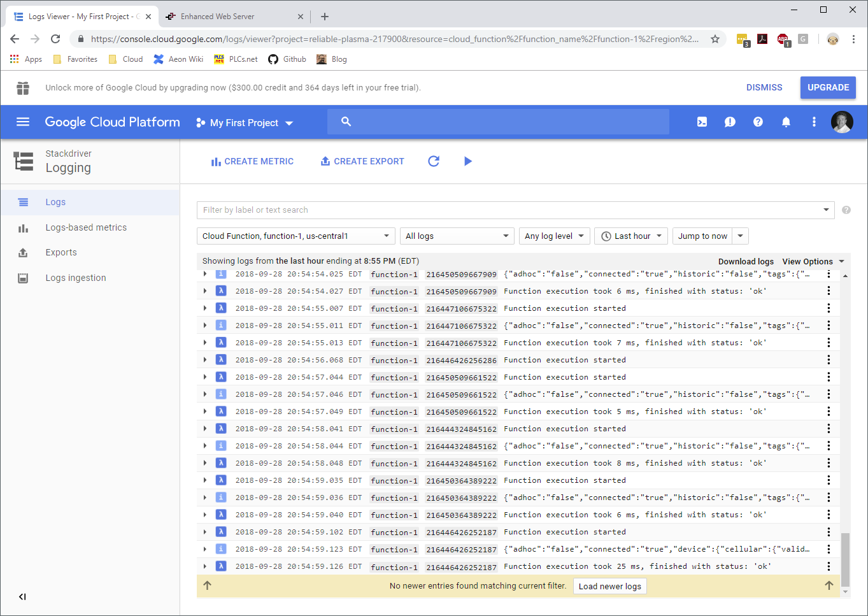Select Logs ingestion in the sidebar
868x616 pixels.
pos(90,278)
